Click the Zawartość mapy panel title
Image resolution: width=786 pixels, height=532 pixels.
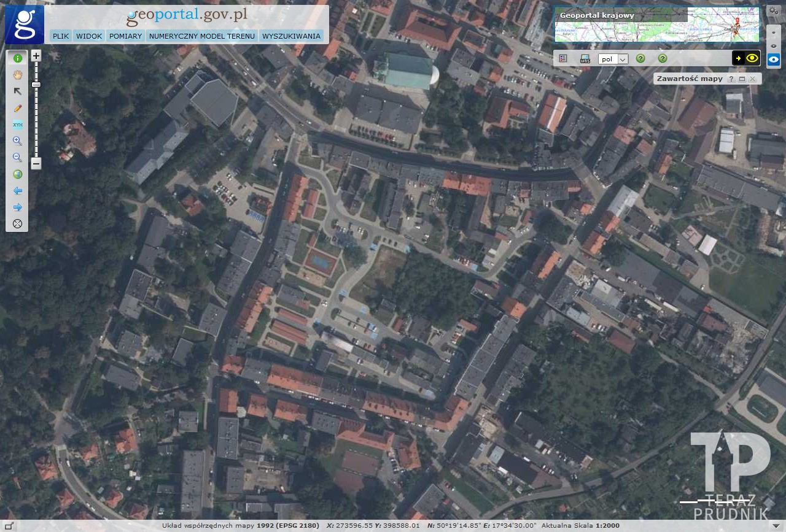coord(690,79)
